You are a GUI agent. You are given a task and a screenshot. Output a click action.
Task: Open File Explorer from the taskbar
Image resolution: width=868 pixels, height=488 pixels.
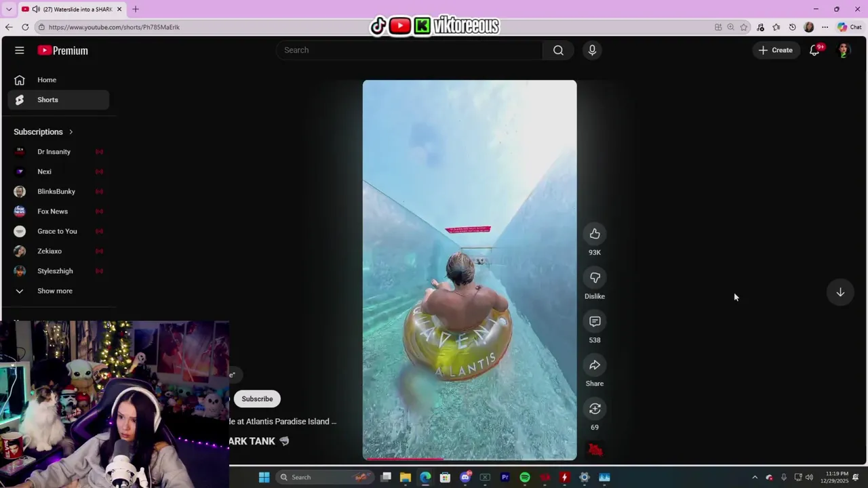pos(406,477)
